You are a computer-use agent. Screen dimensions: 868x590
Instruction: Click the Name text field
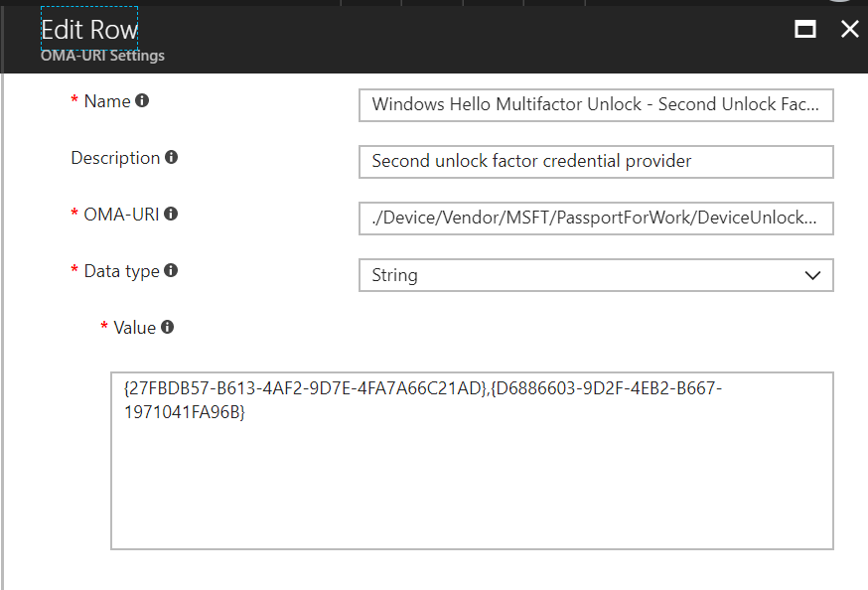[x=595, y=104]
